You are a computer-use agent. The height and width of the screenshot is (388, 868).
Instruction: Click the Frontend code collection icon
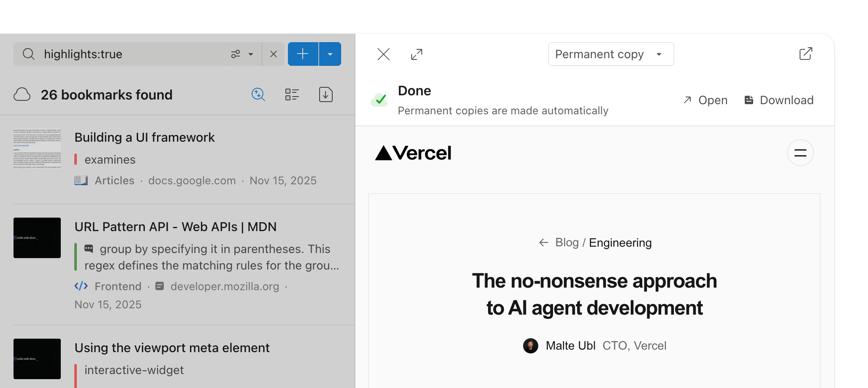pos(81,286)
